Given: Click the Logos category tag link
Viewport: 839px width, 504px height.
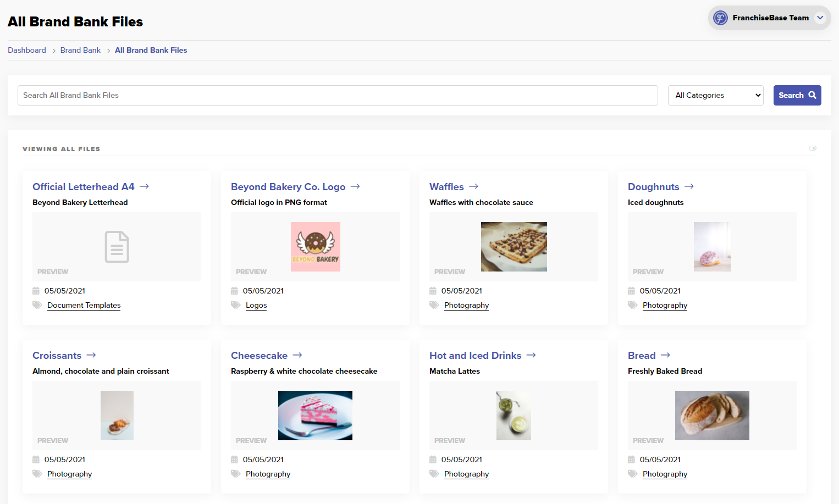Looking at the screenshot, I should [256, 306].
